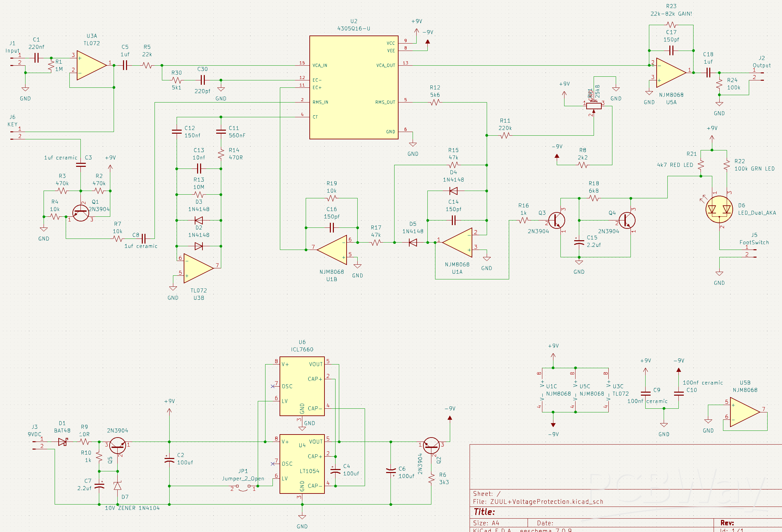
Task: Click the File ZUUL+VoltageProtection.kicad_sch text
Action: coord(538,502)
